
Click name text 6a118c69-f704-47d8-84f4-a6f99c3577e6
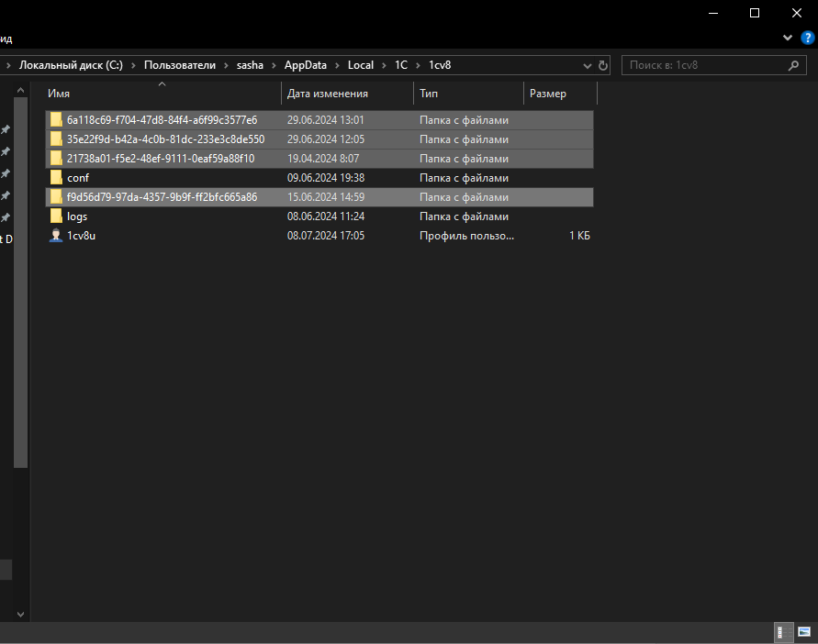point(162,120)
